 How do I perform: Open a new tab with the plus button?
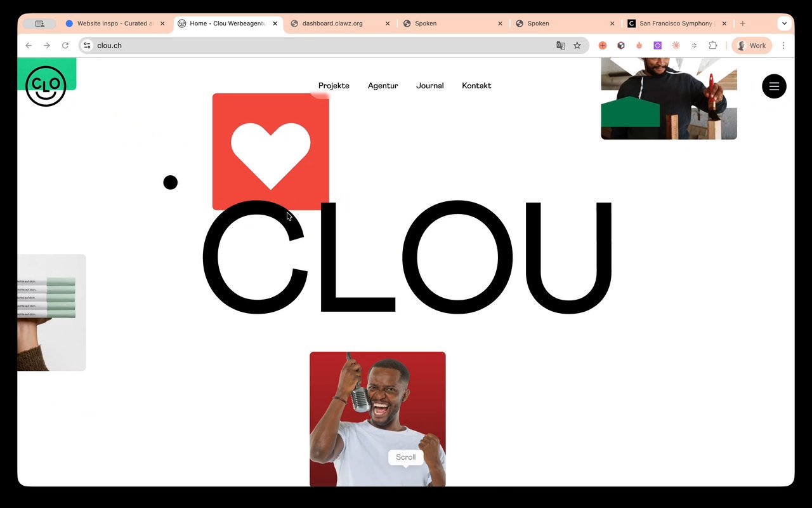743,23
